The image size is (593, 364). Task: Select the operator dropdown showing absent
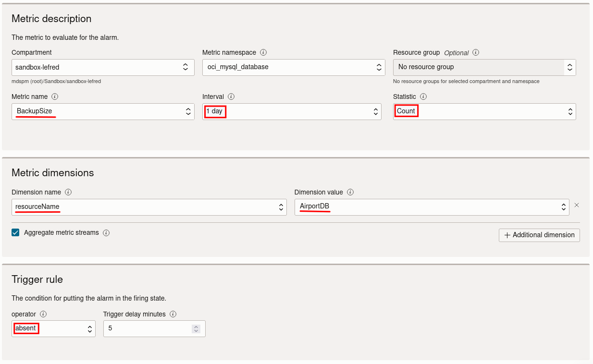tap(53, 328)
